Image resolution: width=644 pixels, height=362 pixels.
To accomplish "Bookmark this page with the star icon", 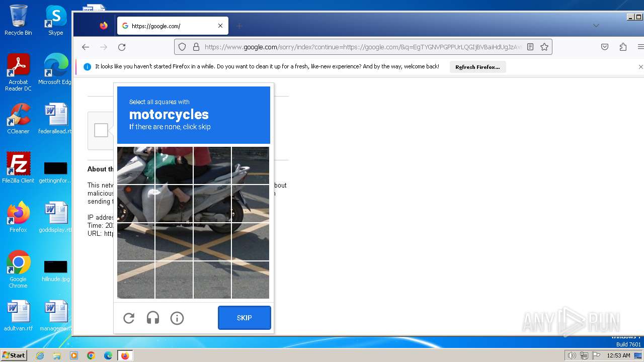I will pos(544,47).
